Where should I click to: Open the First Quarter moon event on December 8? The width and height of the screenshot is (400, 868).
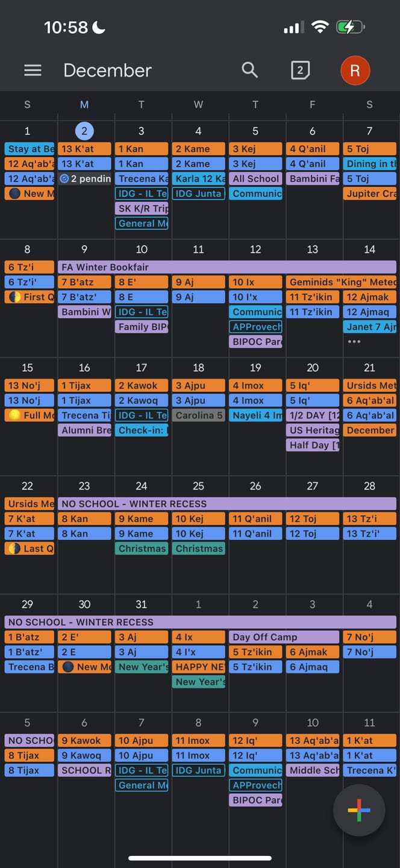tap(30, 297)
